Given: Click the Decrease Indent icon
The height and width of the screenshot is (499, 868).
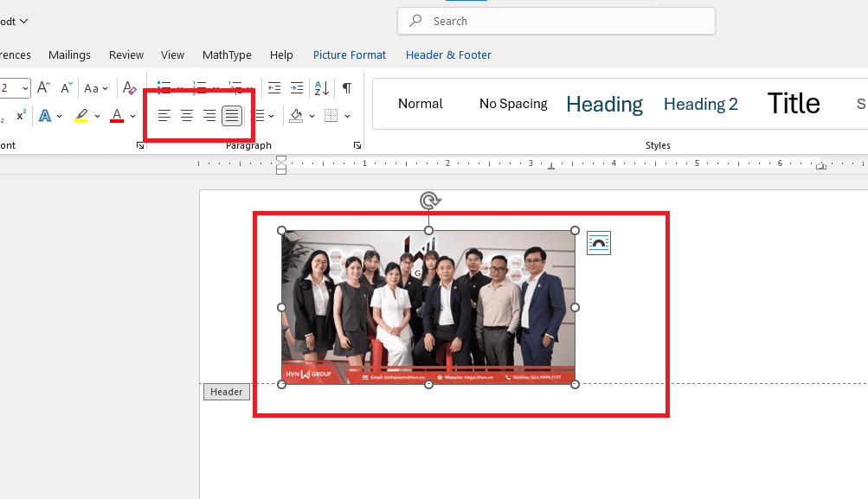Looking at the screenshot, I should pyautogui.click(x=274, y=87).
